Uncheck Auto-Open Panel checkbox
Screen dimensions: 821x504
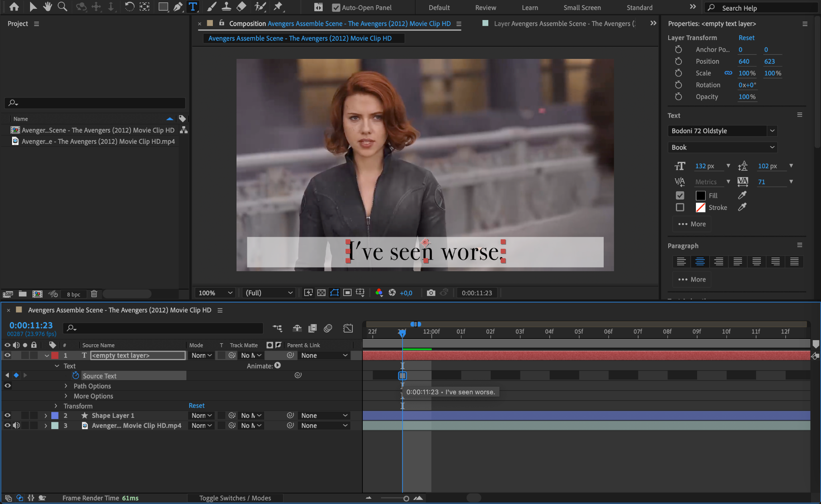pyautogui.click(x=336, y=8)
